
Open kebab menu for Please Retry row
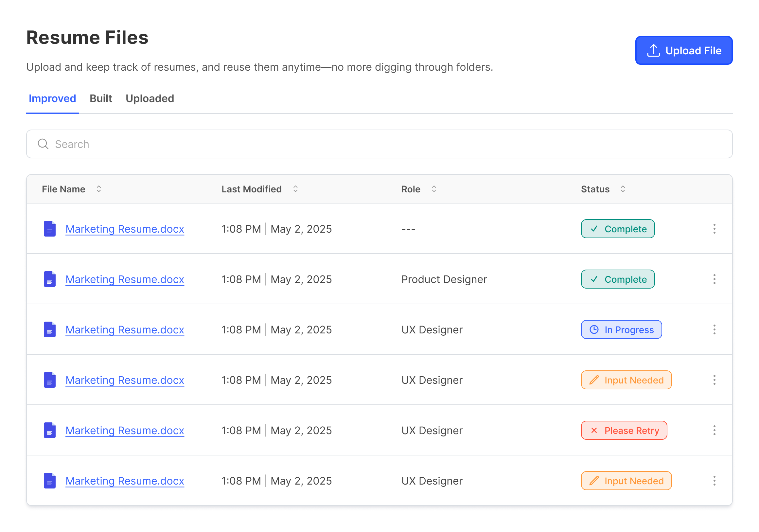(714, 431)
